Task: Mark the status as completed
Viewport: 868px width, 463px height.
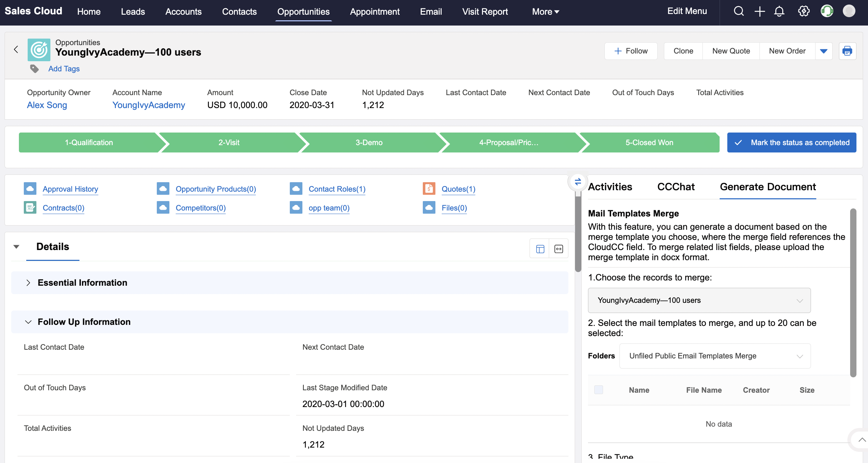Action: 791,142
